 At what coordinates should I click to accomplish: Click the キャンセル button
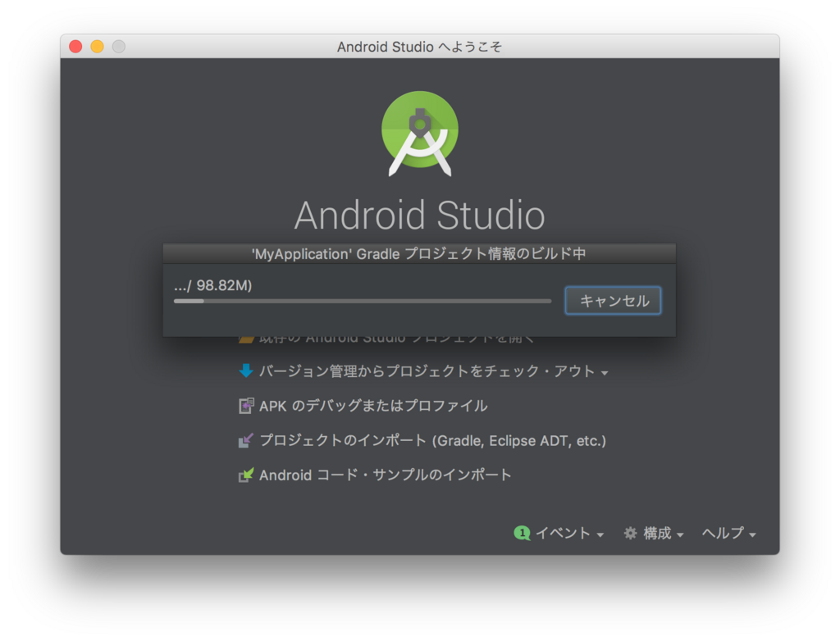tap(613, 301)
